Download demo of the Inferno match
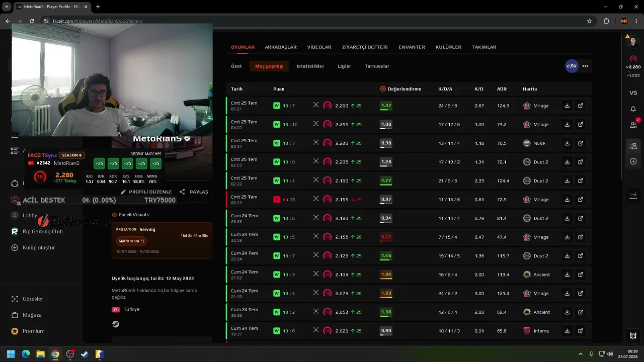644x362 pixels. pos(567,331)
